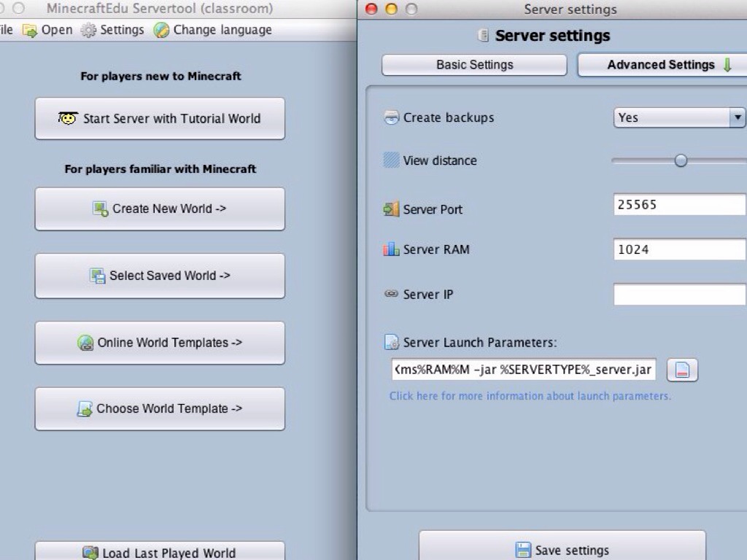This screenshot has height=560, width=747.
Task: Click Change language in the toolbar
Action: click(x=212, y=30)
